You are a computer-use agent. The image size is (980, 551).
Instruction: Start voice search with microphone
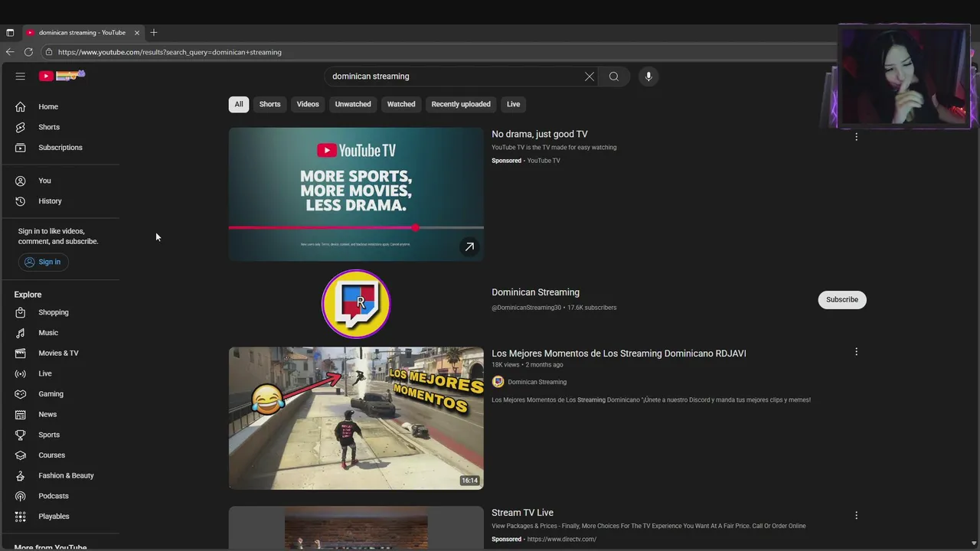tap(648, 77)
